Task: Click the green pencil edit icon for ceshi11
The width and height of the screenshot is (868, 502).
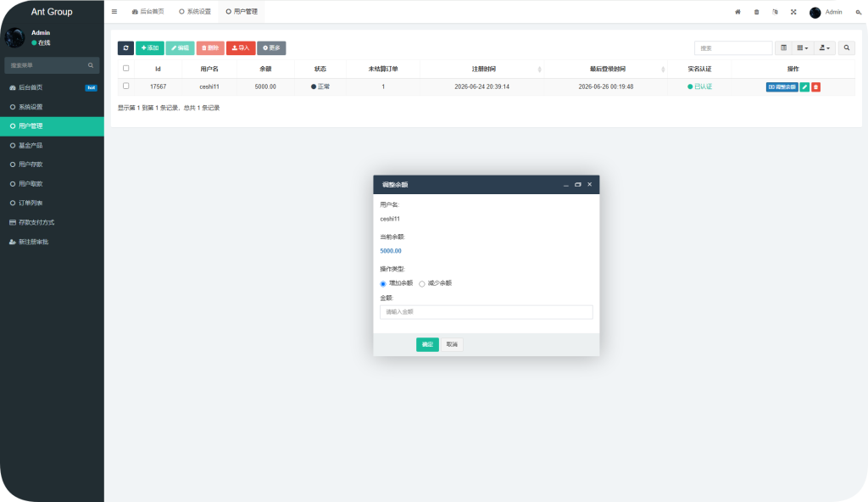Action: [804, 87]
